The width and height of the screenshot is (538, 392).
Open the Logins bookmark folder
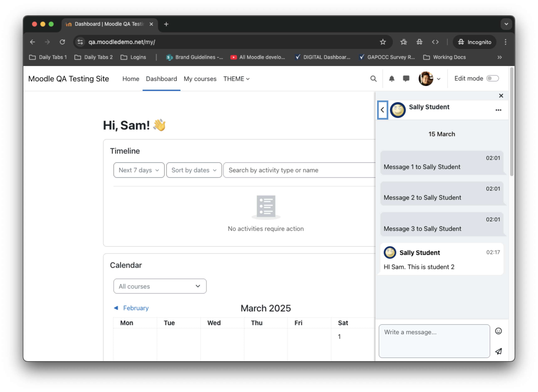(x=133, y=57)
